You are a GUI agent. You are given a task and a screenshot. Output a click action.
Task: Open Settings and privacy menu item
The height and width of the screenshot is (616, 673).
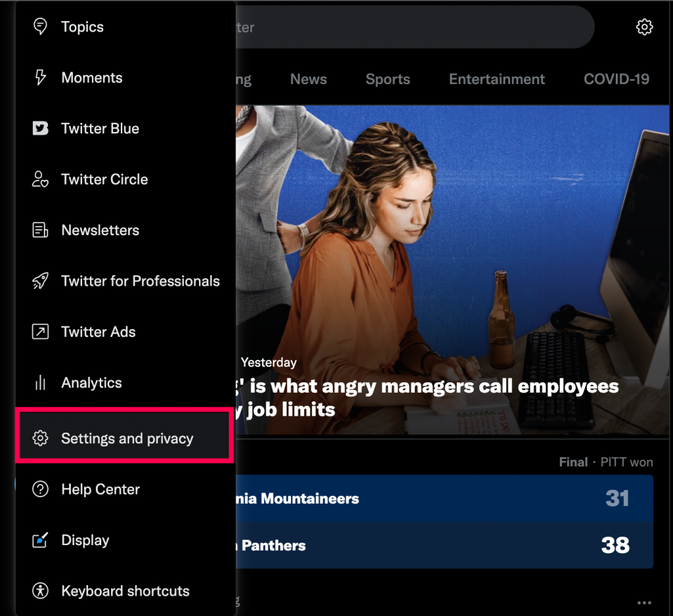pos(127,438)
